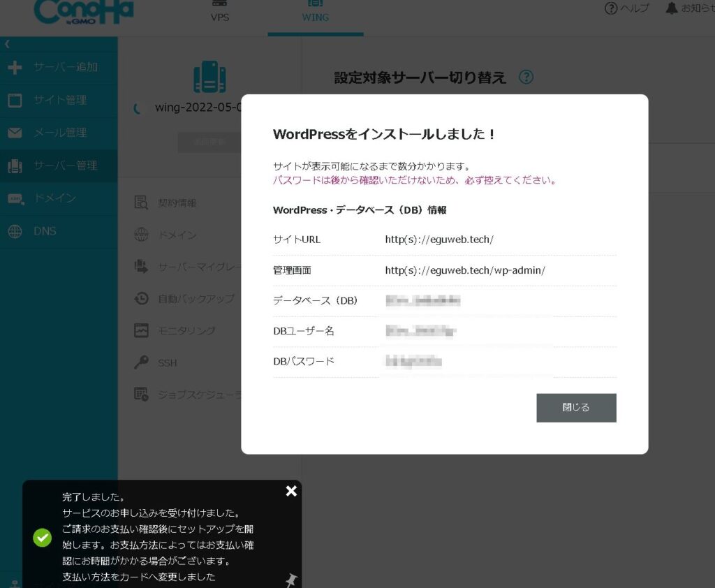
Task: Click the help question mark beside 設定対象サーバー切り替え
Action: pos(526,77)
